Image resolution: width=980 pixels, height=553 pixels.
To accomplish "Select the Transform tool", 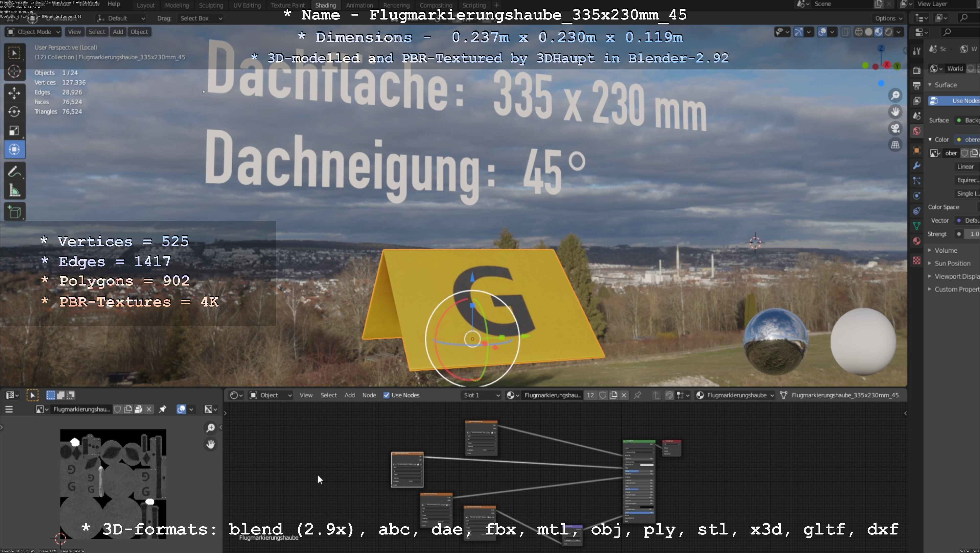I will click(14, 149).
